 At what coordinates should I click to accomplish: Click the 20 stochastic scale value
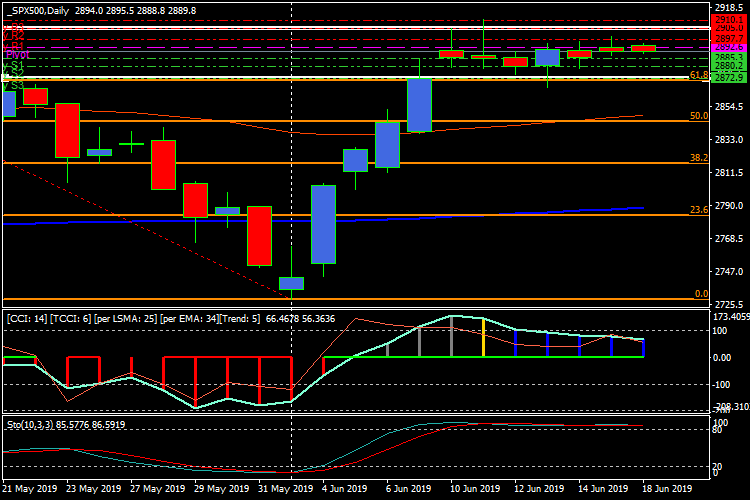(717, 466)
